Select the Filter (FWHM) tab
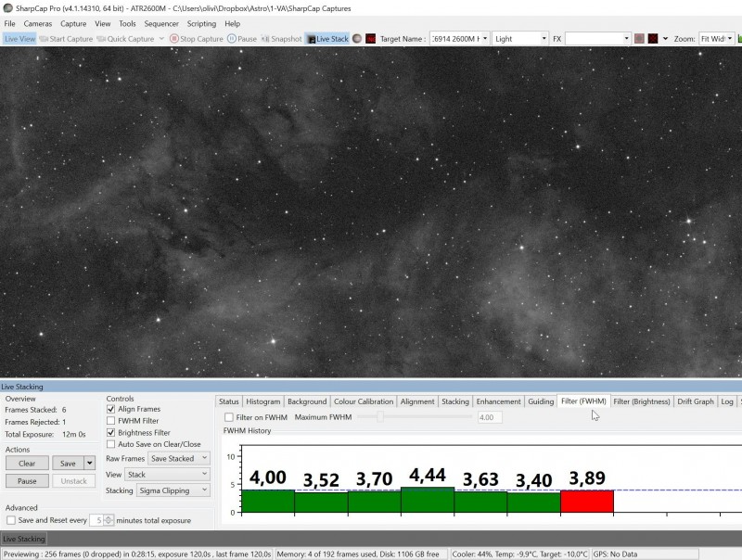 point(583,401)
